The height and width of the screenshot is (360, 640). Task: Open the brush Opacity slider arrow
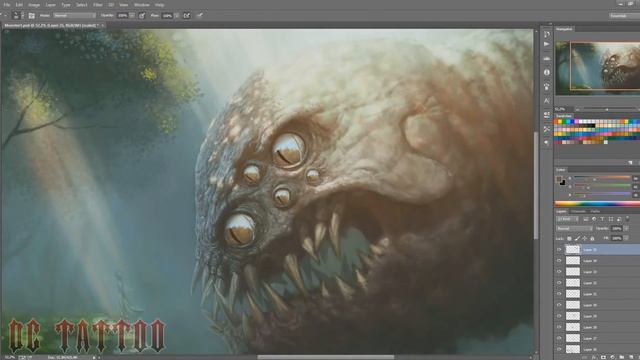pyautogui.click(x=132, y=16)
